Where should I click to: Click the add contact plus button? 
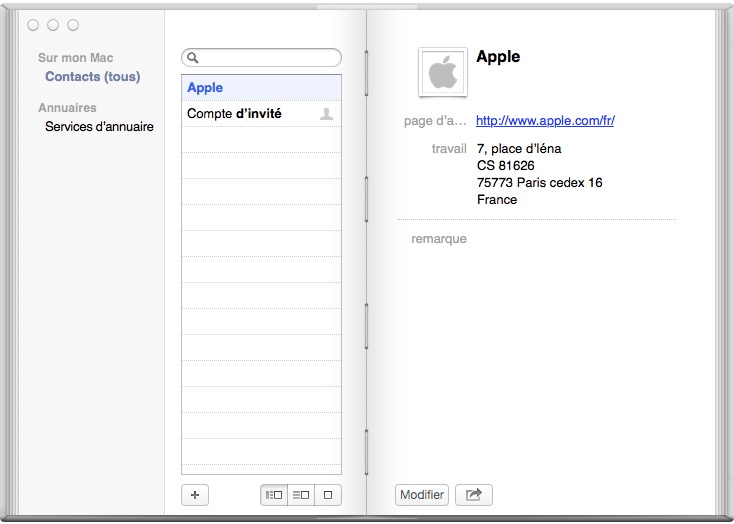(x=195, y=495)
